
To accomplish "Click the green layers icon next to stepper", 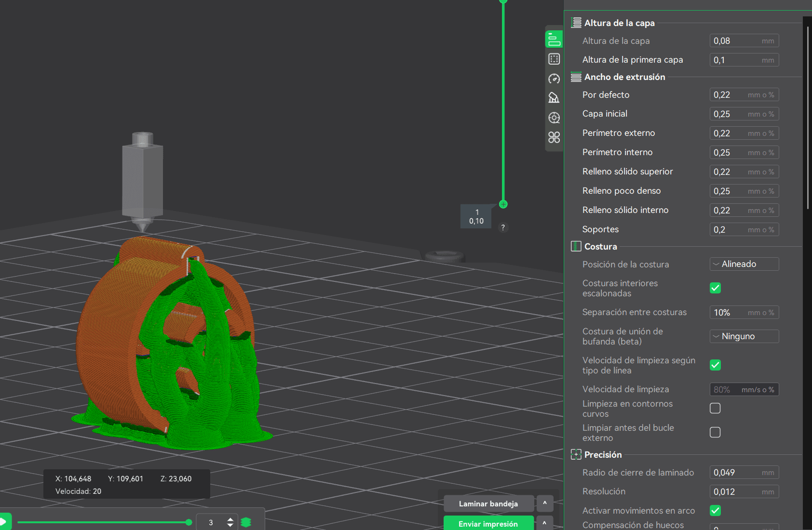I will 246,522.
